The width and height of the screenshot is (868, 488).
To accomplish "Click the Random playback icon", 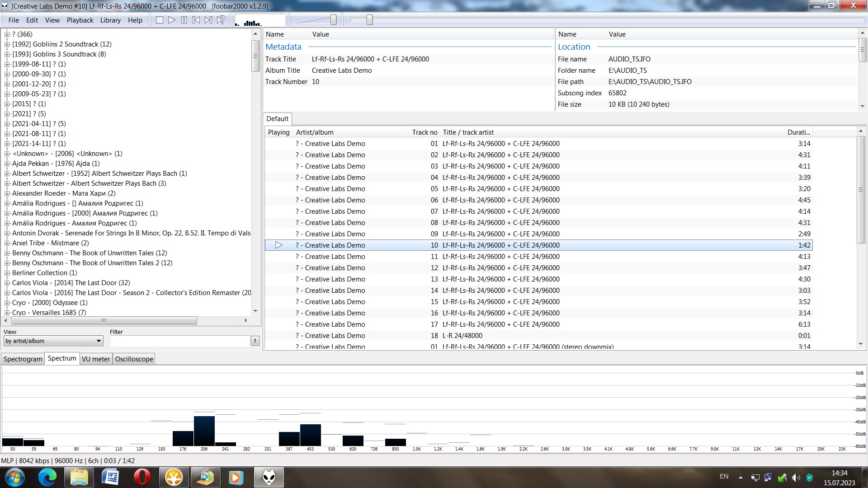I will (x=221, y=20).
